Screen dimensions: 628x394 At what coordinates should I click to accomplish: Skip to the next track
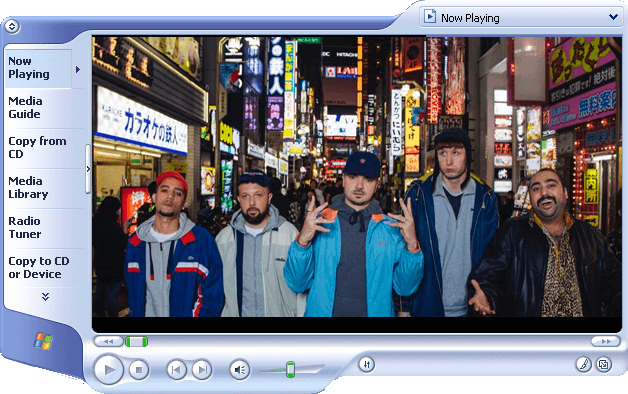tap(202, 370)
